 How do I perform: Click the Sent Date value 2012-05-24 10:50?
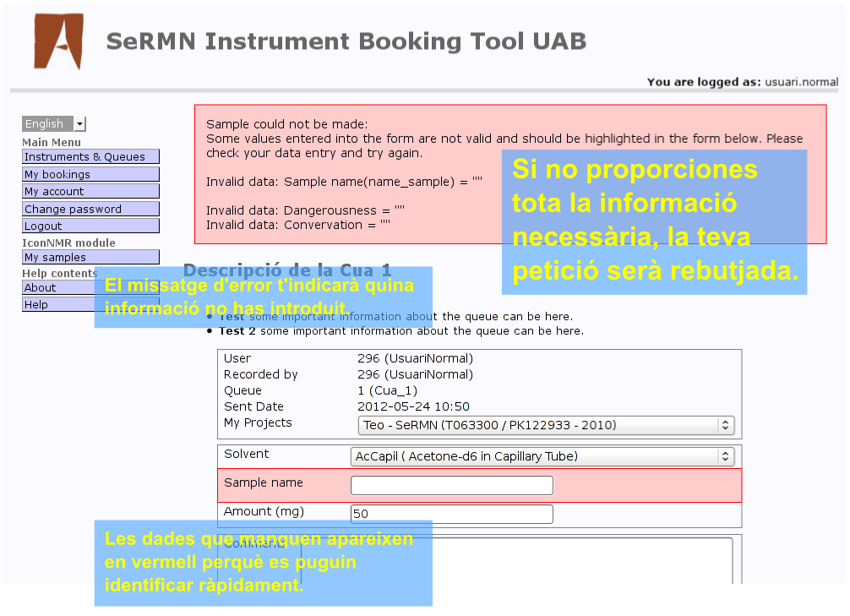(x=413, y=406)
